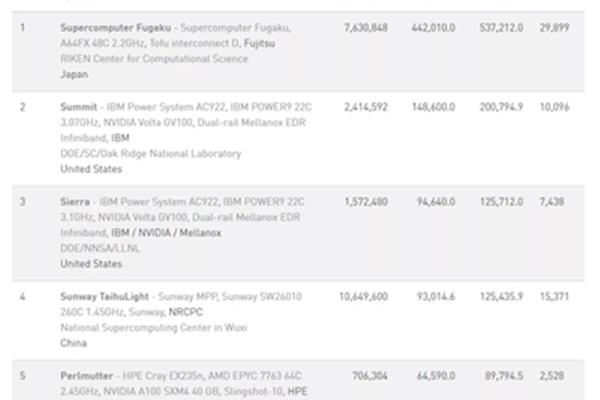Click Summit's 148,600.0 Rmax value
Image resolution: width=600 pixels, height=400 pixels.
click(435, 106)
